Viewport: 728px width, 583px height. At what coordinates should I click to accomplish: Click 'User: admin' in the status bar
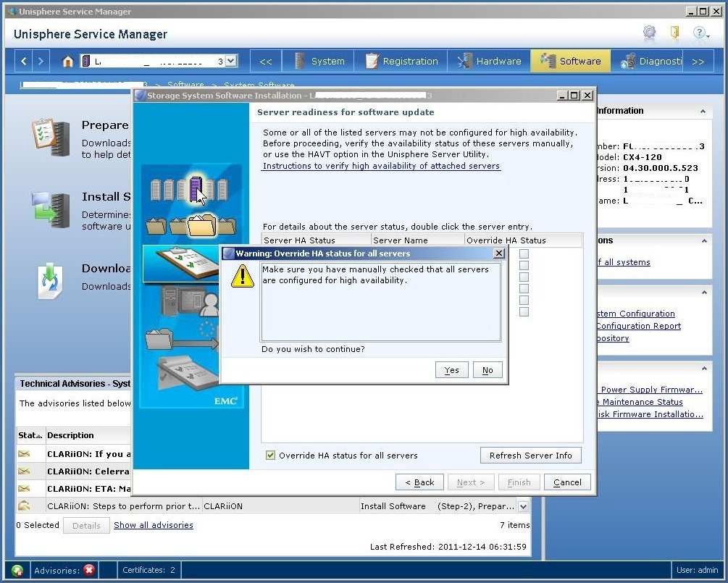[697, 570]
